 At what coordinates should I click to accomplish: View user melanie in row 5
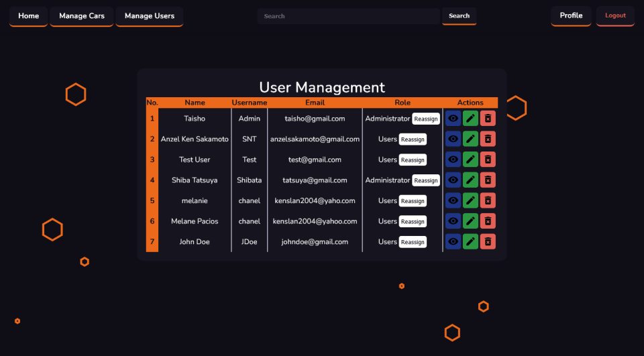[453, 200]
